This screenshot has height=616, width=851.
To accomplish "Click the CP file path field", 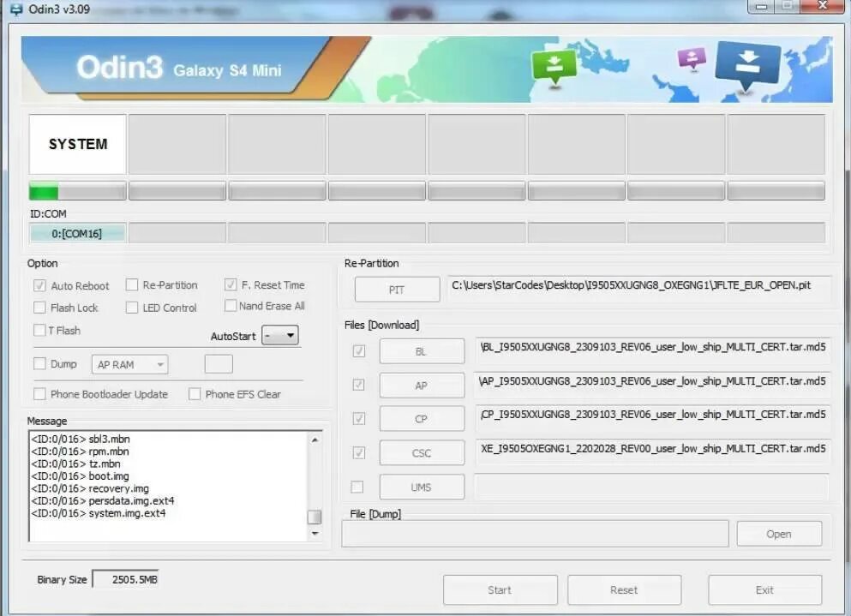I will pos(653,417).
